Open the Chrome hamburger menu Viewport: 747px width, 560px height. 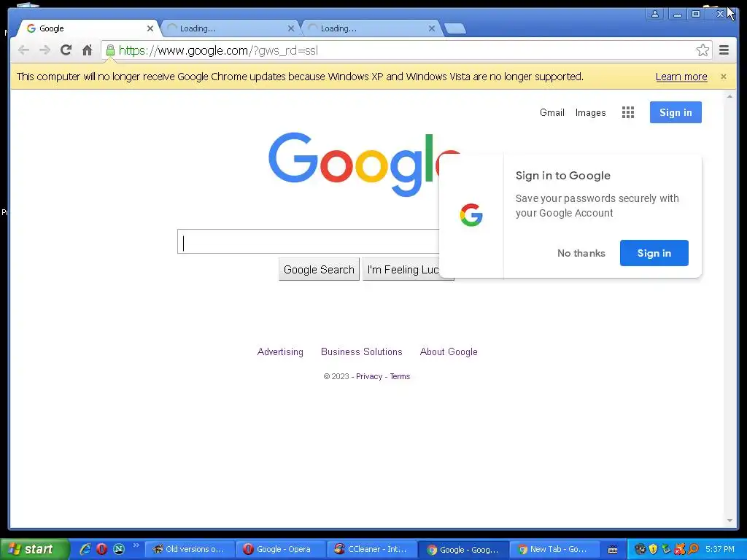click(x=724, y=50)
